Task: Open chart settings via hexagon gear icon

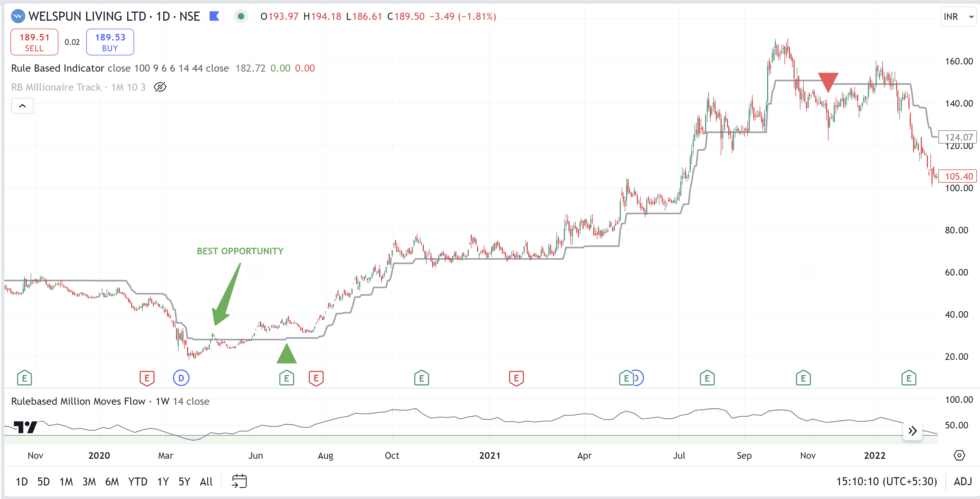Action: [x=959, y=455]
